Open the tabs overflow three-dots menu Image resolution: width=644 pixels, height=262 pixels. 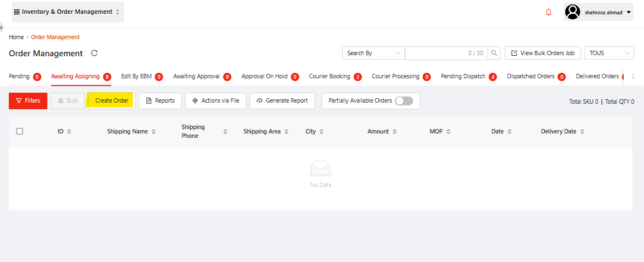point(634,77)
